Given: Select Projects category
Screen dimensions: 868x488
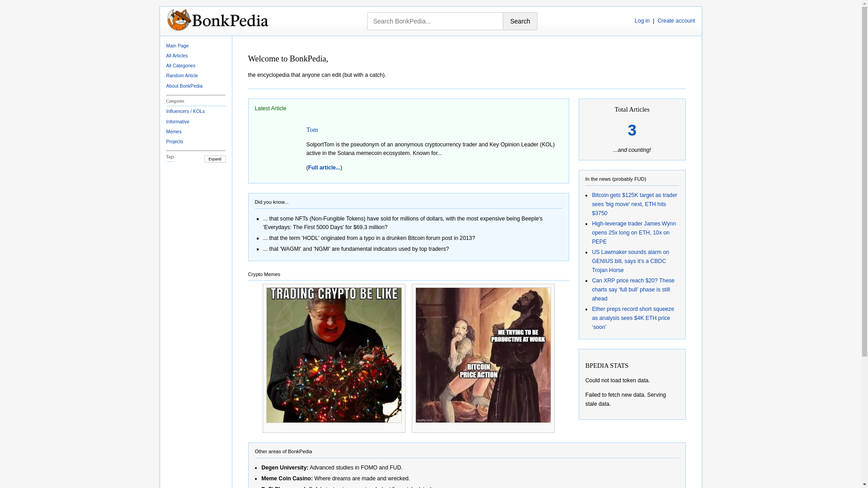Looking at the screenshot, I should 175,141.
